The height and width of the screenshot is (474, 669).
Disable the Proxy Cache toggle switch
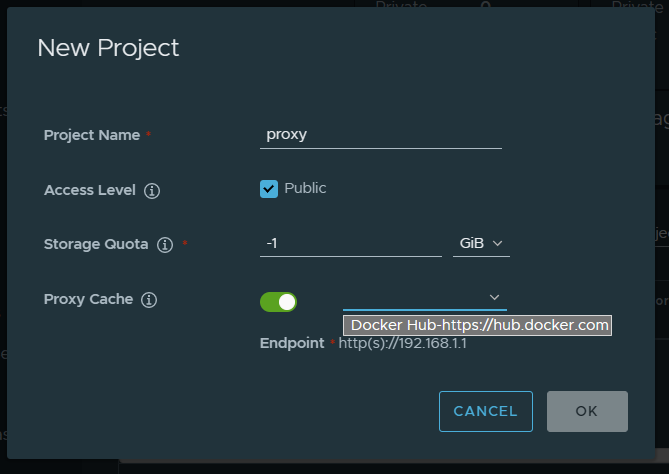(x=278, y=301)
